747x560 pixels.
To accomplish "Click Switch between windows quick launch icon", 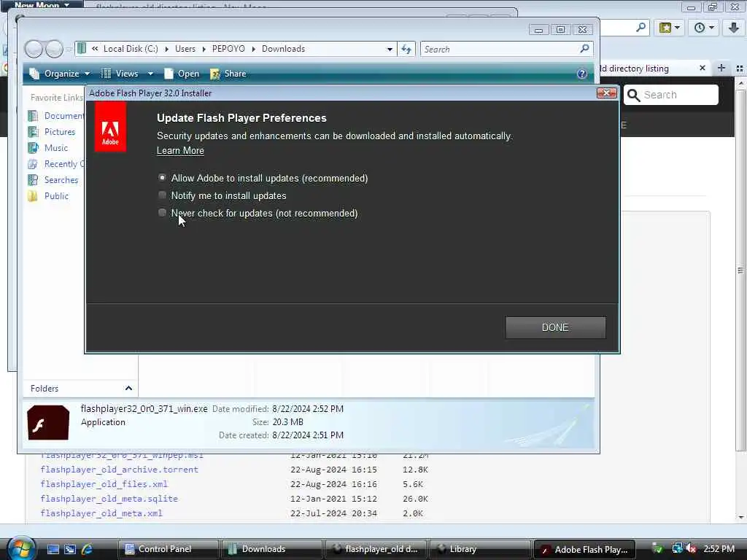I will click(x=70, y=549).
